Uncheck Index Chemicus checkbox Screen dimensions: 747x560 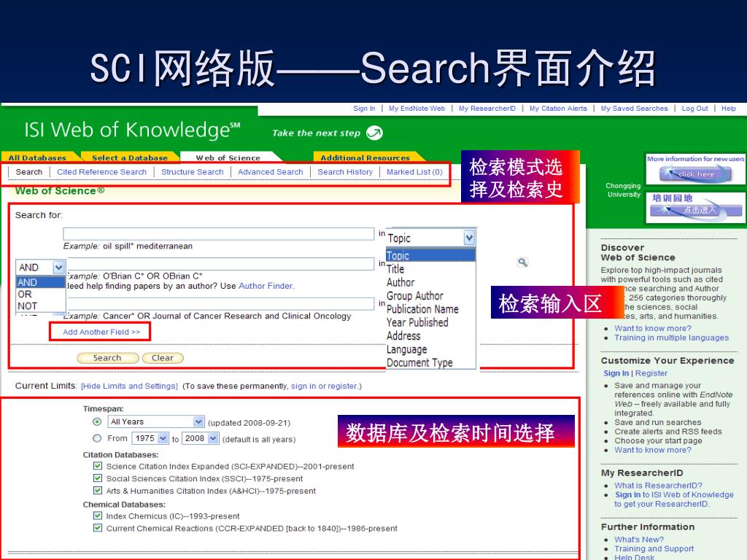point(98,516)
